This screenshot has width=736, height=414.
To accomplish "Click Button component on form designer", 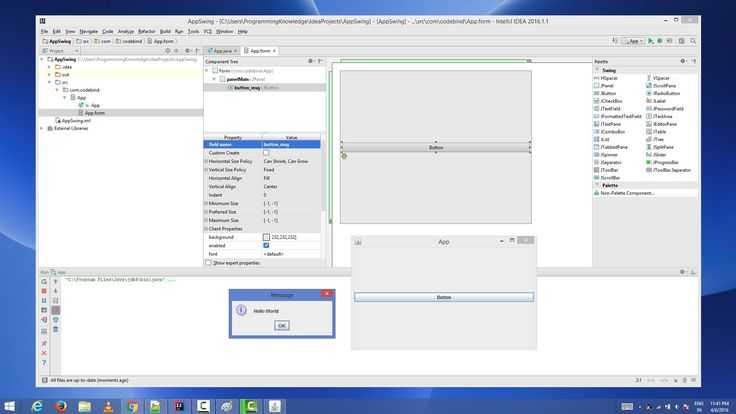I will coord(436,147).
